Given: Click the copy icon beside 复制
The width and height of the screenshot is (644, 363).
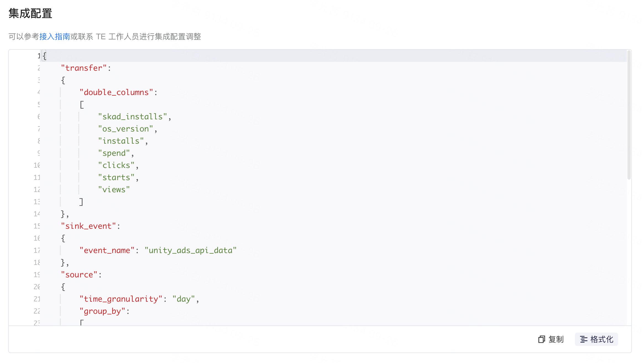Looking at the screenshot, I should tap(541, 339).
